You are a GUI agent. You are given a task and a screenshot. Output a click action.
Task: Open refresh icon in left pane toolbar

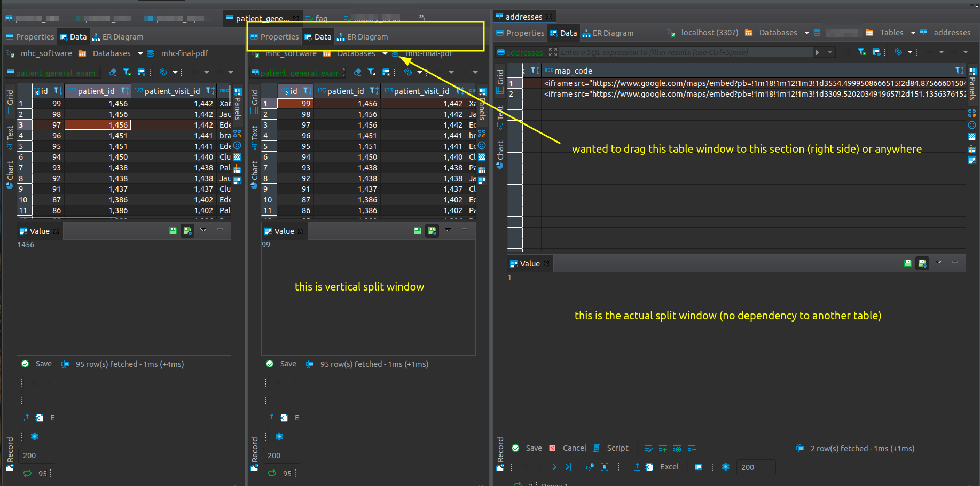click(164, 72)
